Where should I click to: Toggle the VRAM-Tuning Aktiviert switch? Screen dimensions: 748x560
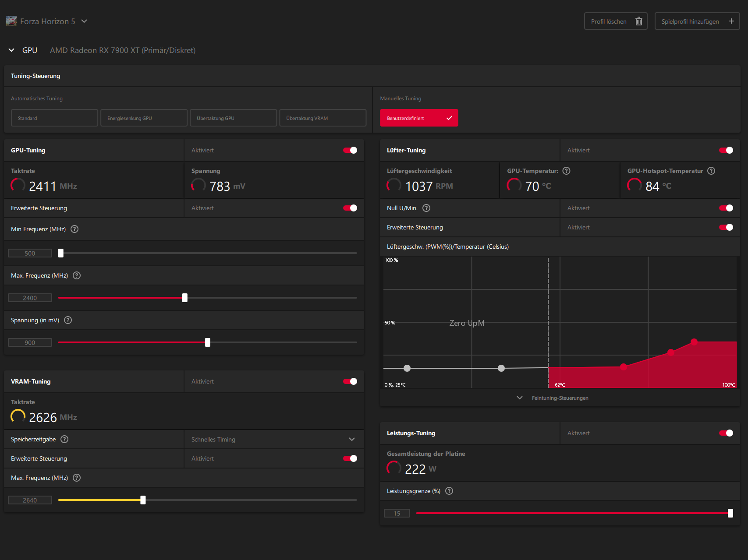[350, 381]
